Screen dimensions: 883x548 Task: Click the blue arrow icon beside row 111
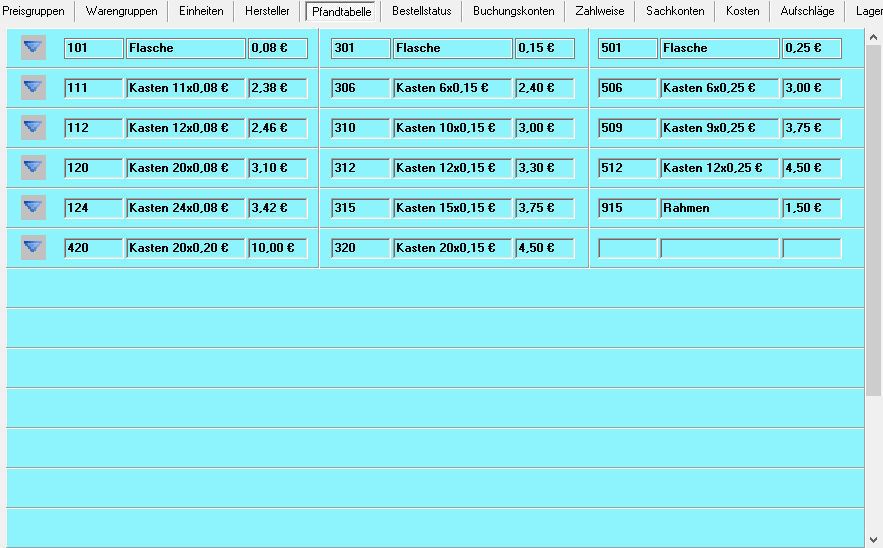[33, 88]
